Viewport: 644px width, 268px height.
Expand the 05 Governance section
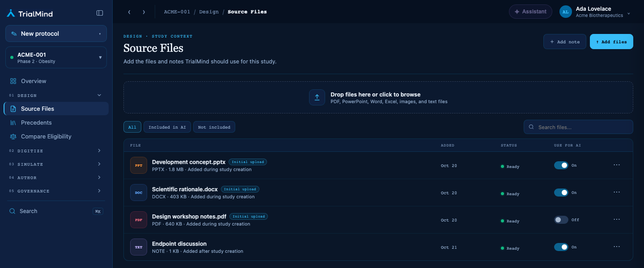tap(99, 191)
